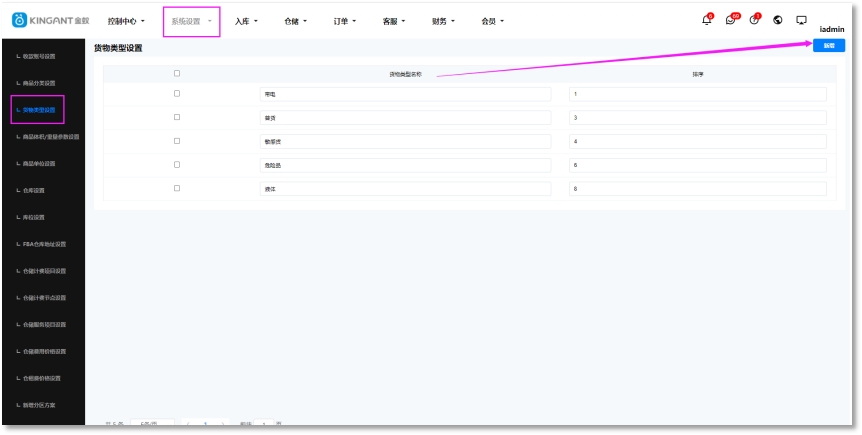This screenshot has height=435, width=862.
Task: Check the box for the 带电 row
Action: pos(177,94)
